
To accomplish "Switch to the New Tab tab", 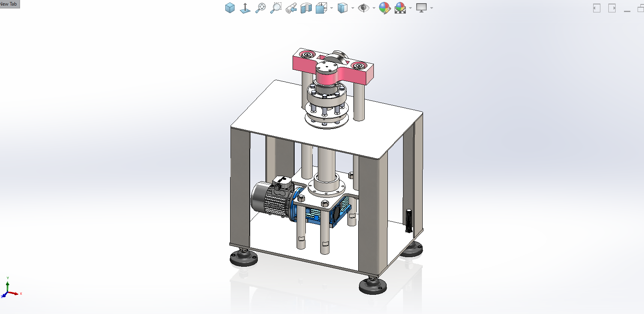I will click(x=10, y=4).
